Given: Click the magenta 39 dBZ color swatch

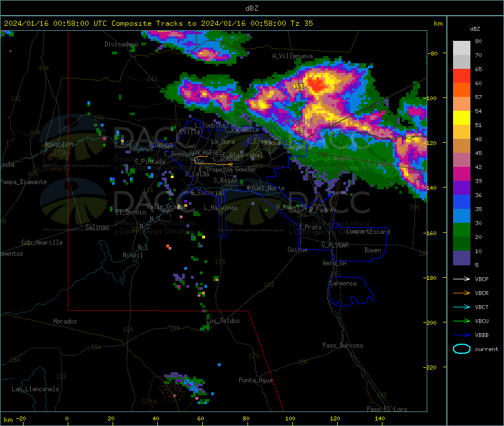Looking at the screenshot, I should [x=461, y=174].
